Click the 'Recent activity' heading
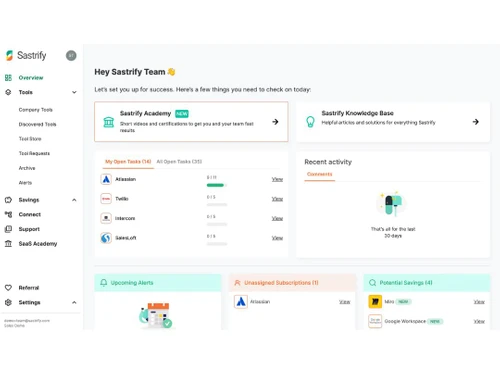Screen dimensions: 500x375 328,162
